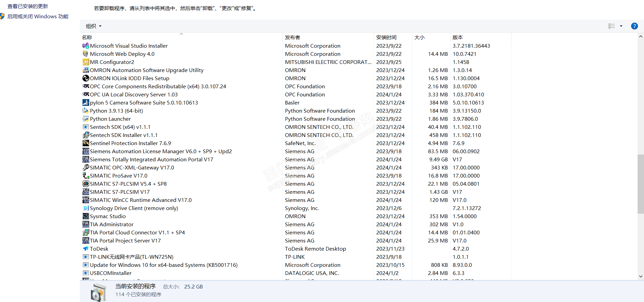This screenshot has width=644, height=302.
Task: Click the Sentinel Protection Installer icon
Action: 86,143
